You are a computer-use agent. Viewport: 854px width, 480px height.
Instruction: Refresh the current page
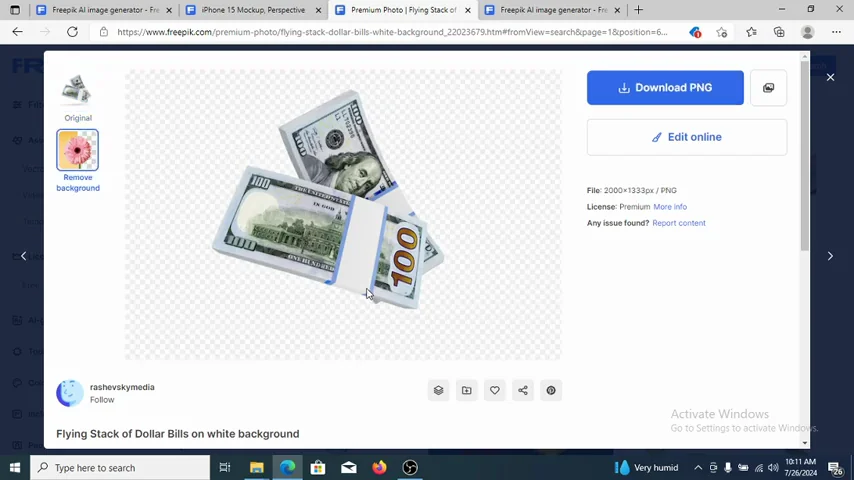tap(72, 32)
